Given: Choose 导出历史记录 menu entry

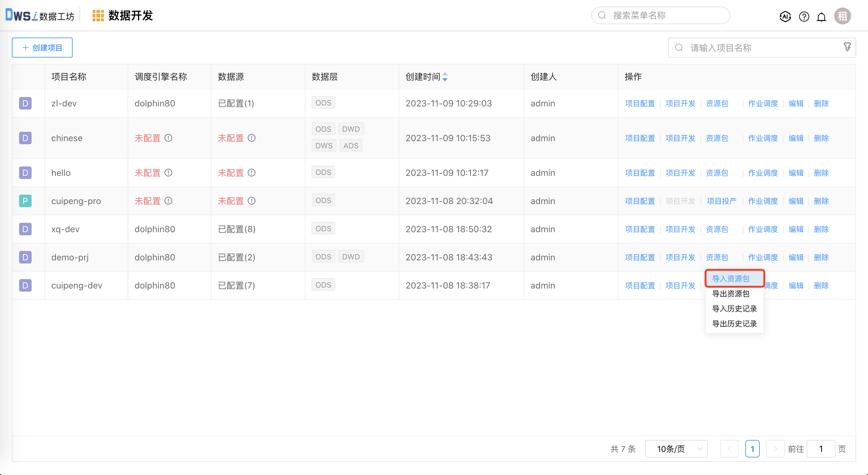Looking at the screenshot, I should point(734,324).
